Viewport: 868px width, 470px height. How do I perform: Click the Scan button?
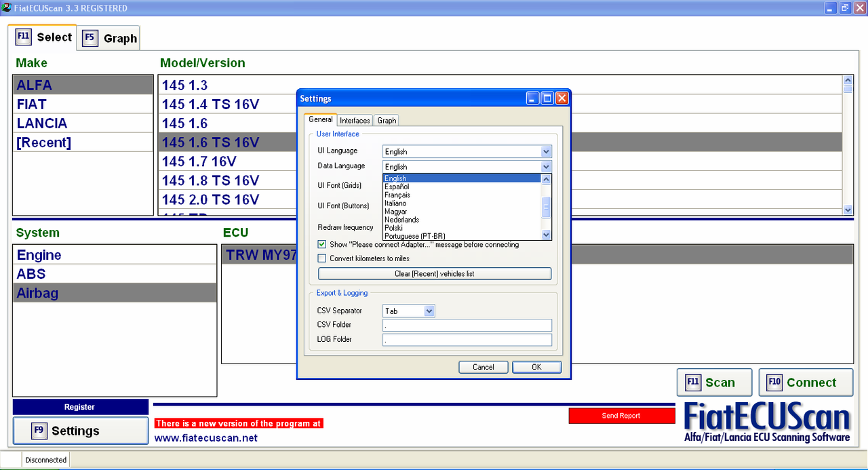[715, 383]
